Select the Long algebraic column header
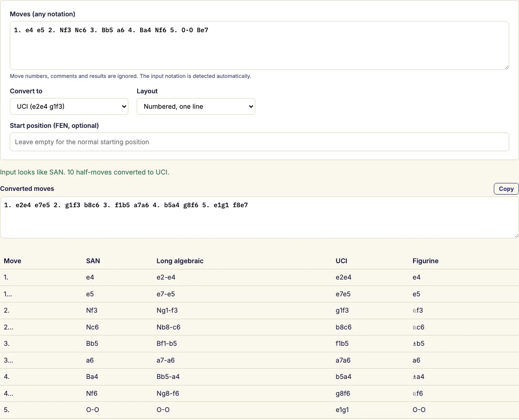519x420 pixels. click(180, 261)
